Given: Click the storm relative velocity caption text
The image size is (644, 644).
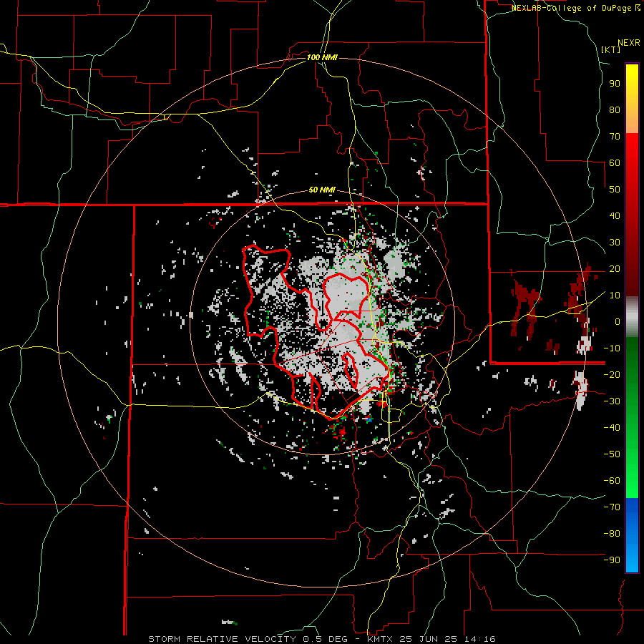Looking at the screenshot, I should 322,639.
